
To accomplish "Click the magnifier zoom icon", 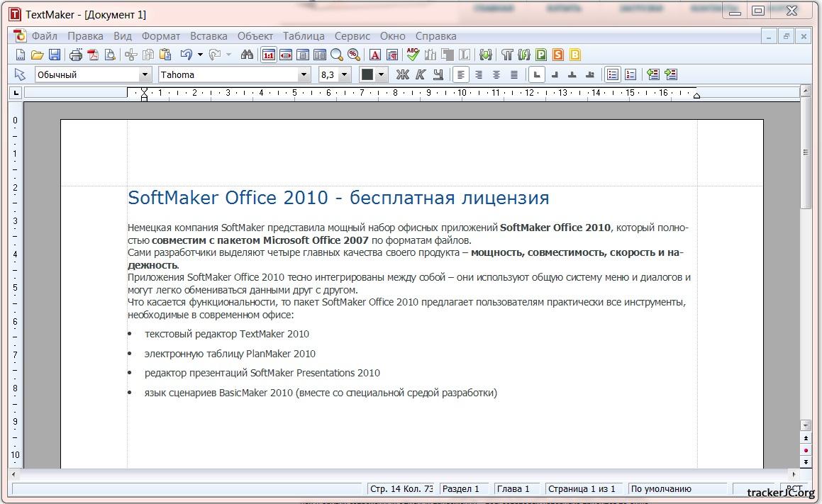I will pyautogui.click(x=336, y=55).
